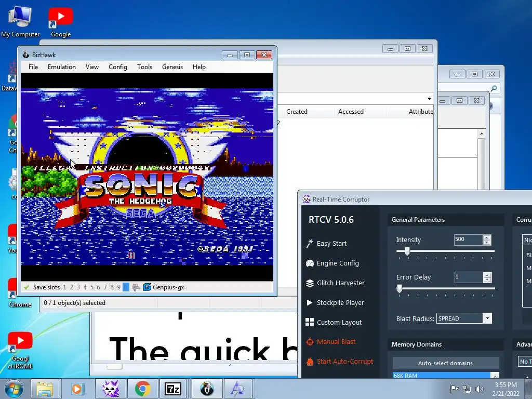
Task: Open the Genesis menu in BizHawk
Action: pos(172,67)
